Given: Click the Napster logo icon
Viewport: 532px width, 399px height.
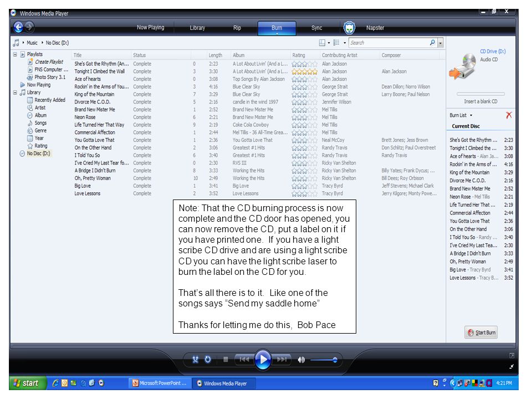Looking at the screenshot, I should tap(349, 28).
